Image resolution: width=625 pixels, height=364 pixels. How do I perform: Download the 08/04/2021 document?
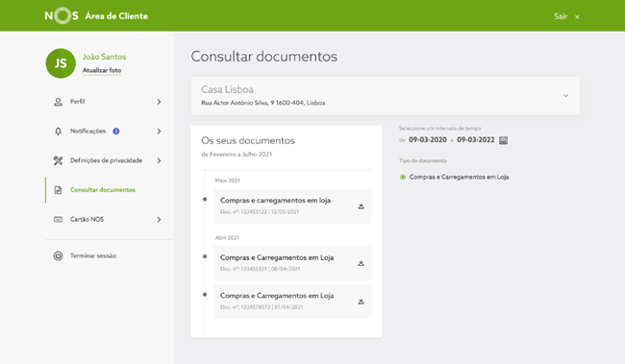pyautogui.click(x=361, y=263)
